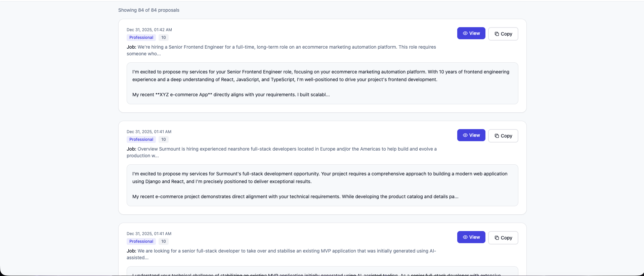Select the score badge showing 10 on the first proposal
This screenshot has width=644, height=276.
click(x=163, y=37)
